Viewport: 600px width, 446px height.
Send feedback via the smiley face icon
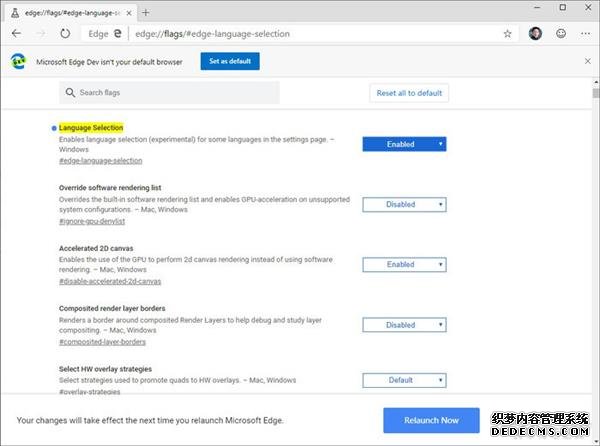point(561,34)
